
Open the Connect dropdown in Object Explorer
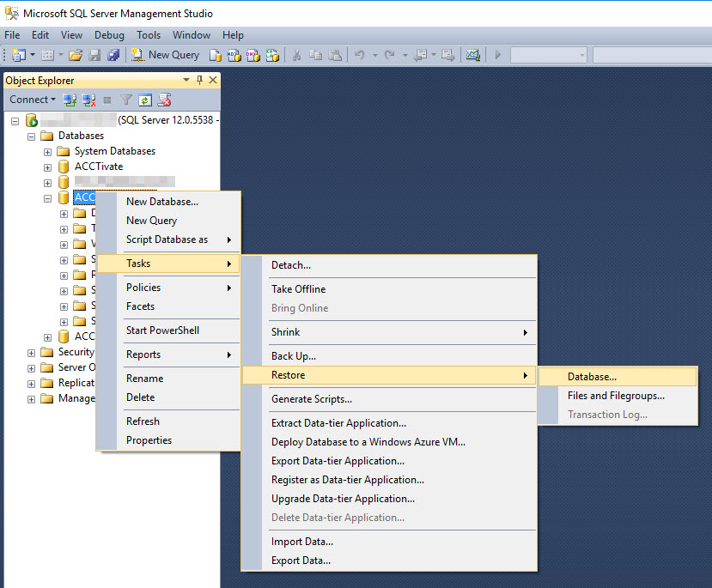pos(33,100)
